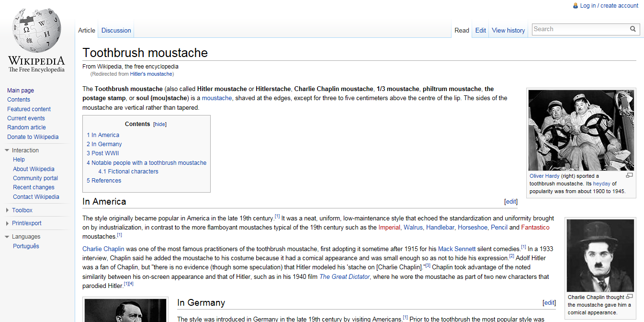
Task: Open Current events link
Action: (26, 118)
